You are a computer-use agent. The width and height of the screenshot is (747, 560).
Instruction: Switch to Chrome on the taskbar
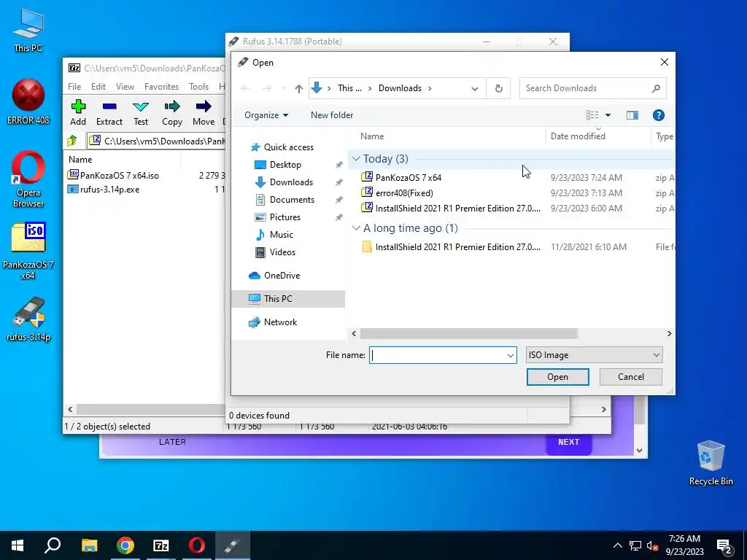coord(125,545)
